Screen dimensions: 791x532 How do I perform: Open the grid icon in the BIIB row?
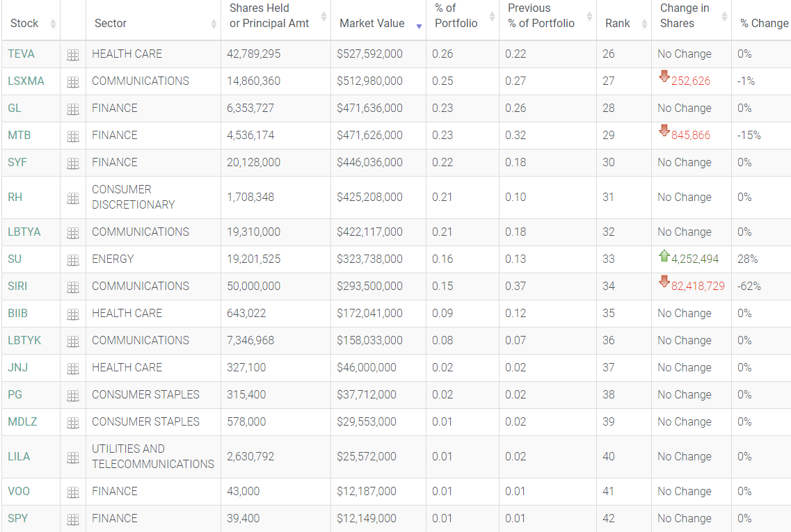73,314
